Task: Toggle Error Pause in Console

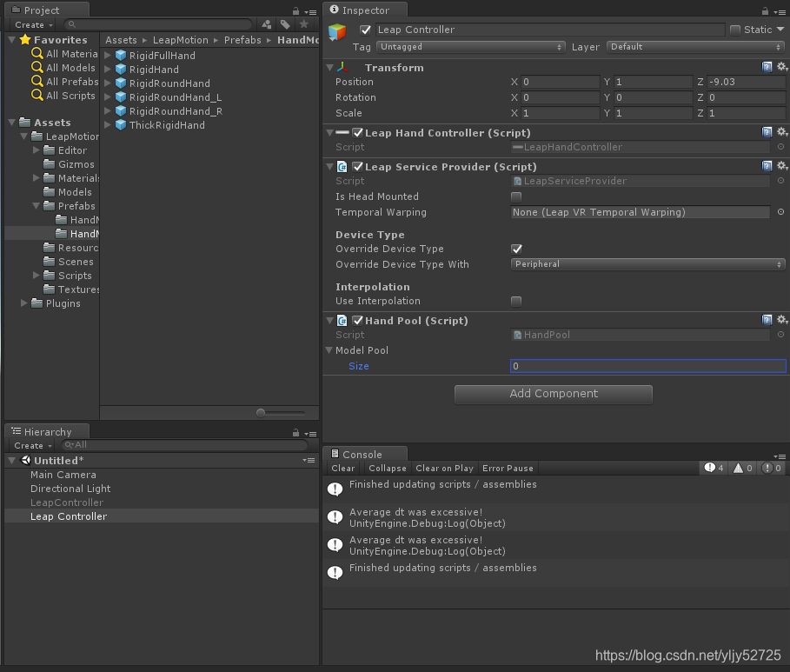Action: (x=508, y=469)
